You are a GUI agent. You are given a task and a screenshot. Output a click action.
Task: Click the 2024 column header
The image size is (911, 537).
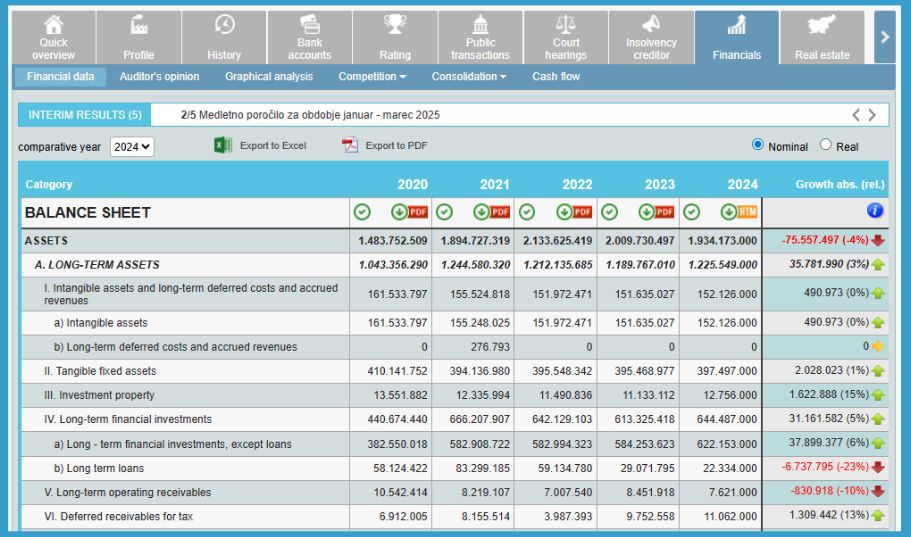tap(743, 184)
